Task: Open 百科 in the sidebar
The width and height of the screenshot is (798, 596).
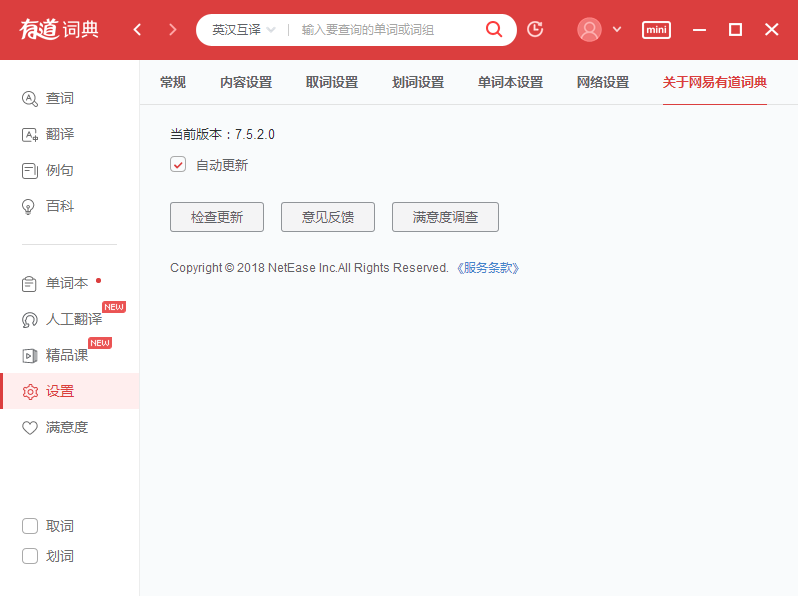Action: (x=60, y=206)
